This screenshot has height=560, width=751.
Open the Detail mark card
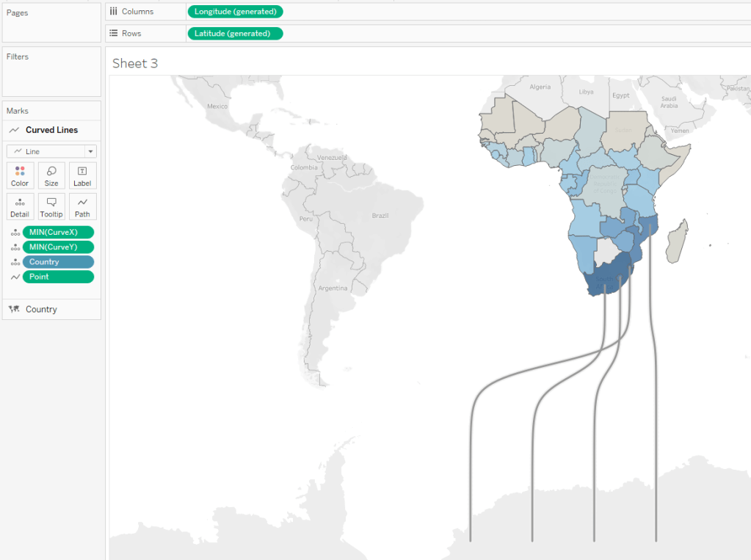pos(20,207)
